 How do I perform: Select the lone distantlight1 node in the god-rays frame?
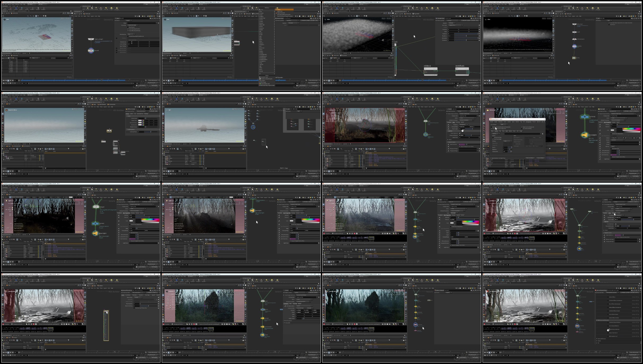point(252,210)
